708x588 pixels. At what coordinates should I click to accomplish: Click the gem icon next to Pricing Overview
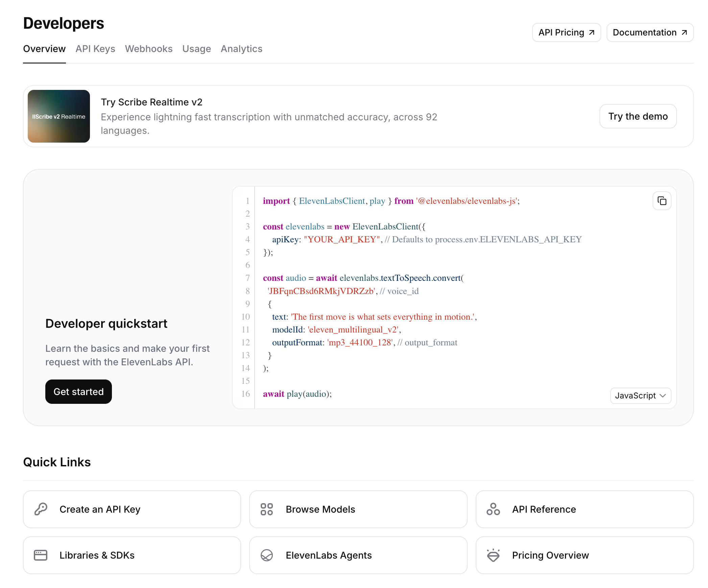493,555
